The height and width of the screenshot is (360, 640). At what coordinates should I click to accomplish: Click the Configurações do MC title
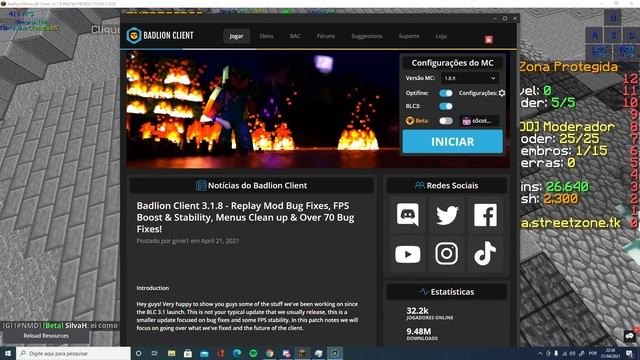tap(452, 63)
